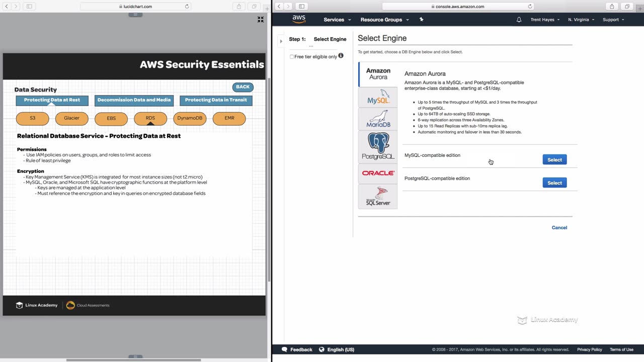
Task: Open the N. Virginia region selector
Action: click(581, 20)
